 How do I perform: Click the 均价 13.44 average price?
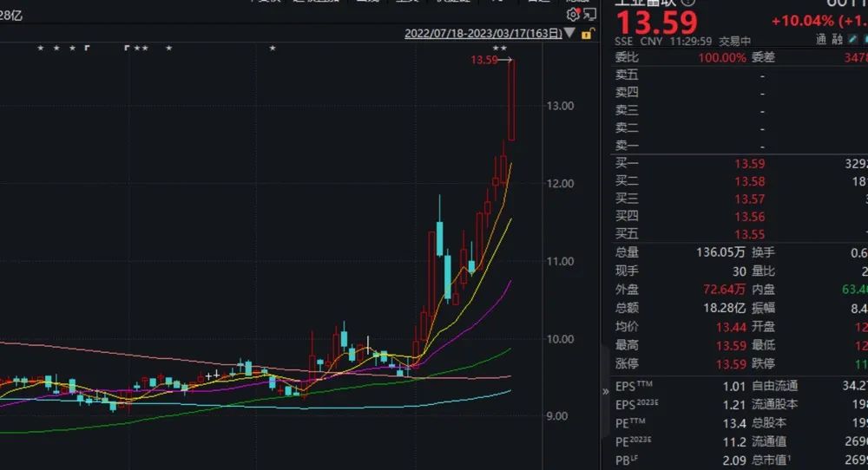coord(731,327)
